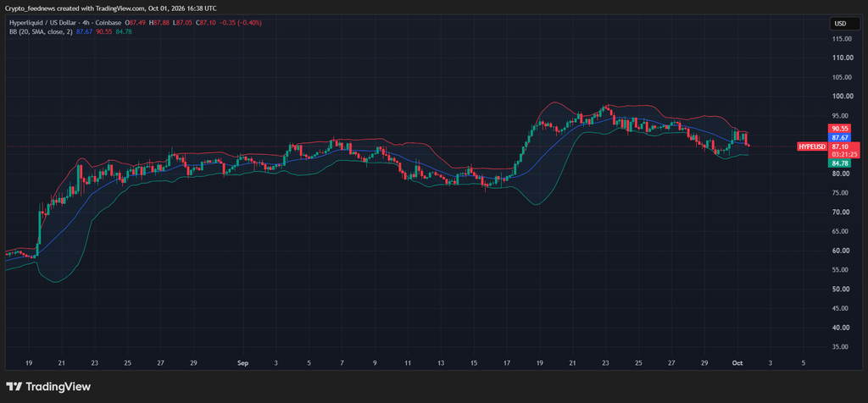Click the Sep label on the time axis
The image size is (868, 403).
point(242,363)
